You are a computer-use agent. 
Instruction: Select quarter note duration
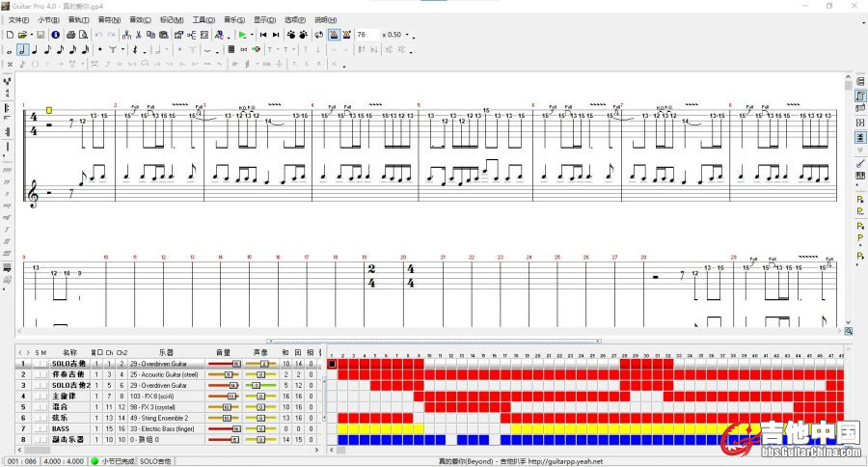tap(35, 50)
